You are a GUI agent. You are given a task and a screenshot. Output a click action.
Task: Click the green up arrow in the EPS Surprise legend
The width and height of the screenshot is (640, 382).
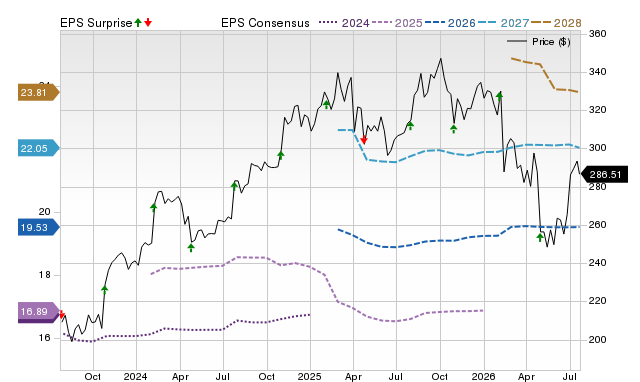pos(138,22)
